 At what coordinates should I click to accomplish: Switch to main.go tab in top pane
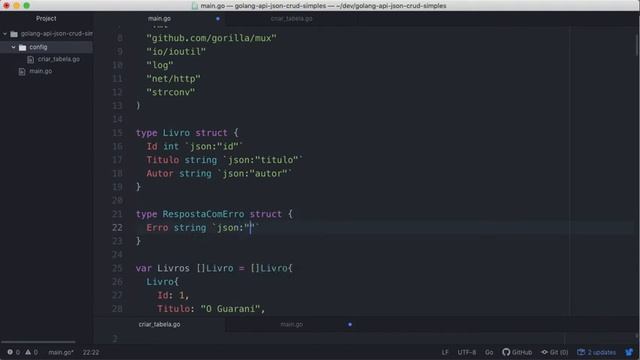[x=159, y=18]
